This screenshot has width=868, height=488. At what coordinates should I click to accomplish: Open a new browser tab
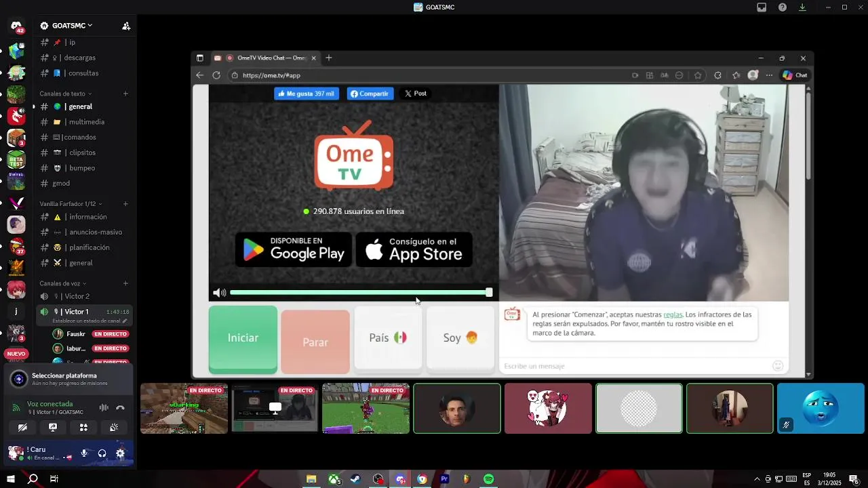pos(329,58)
